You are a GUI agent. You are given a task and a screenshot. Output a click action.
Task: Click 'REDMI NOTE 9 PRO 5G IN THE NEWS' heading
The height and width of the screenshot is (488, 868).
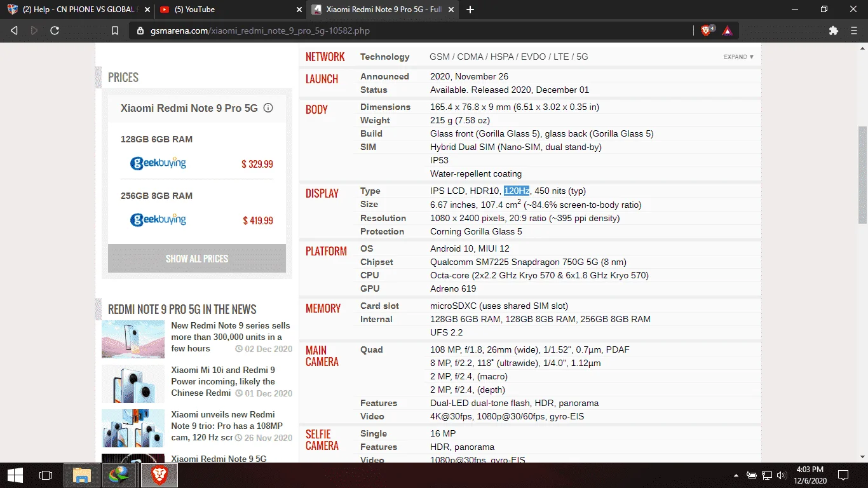click(182, 309)
